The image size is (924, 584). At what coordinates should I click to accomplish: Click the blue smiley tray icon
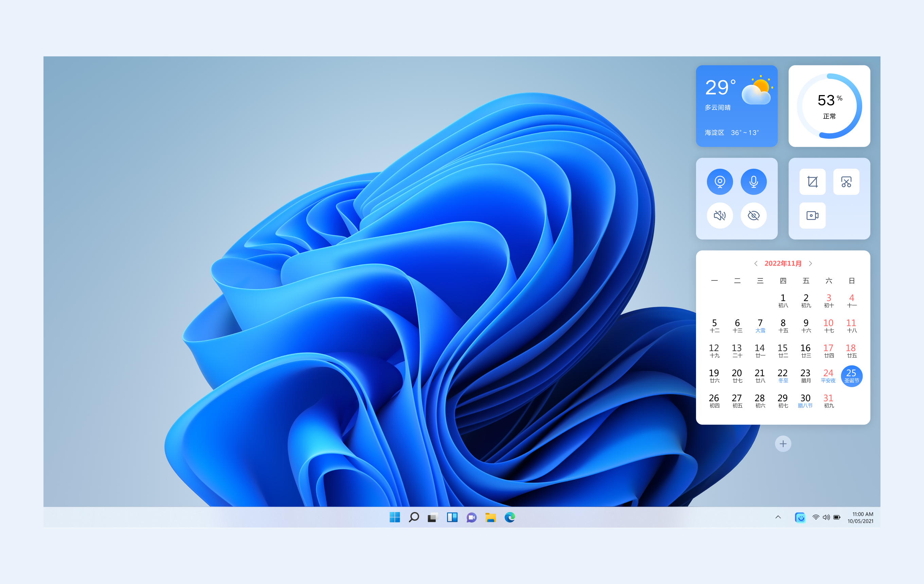800,517
